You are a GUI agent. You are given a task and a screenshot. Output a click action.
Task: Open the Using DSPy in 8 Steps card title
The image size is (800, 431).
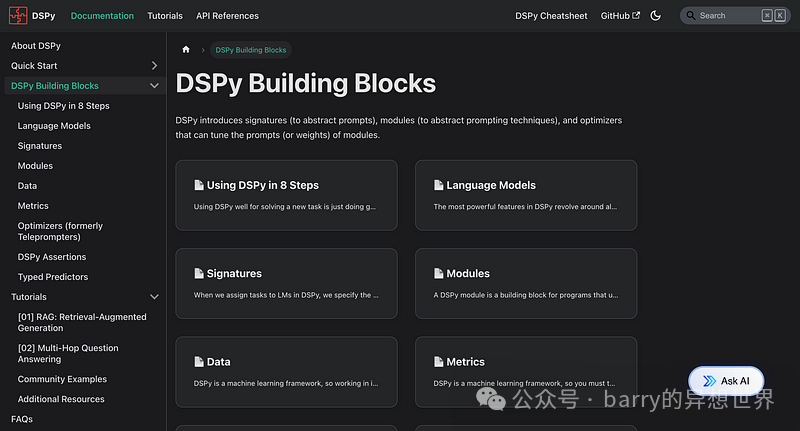pos(263,185)
